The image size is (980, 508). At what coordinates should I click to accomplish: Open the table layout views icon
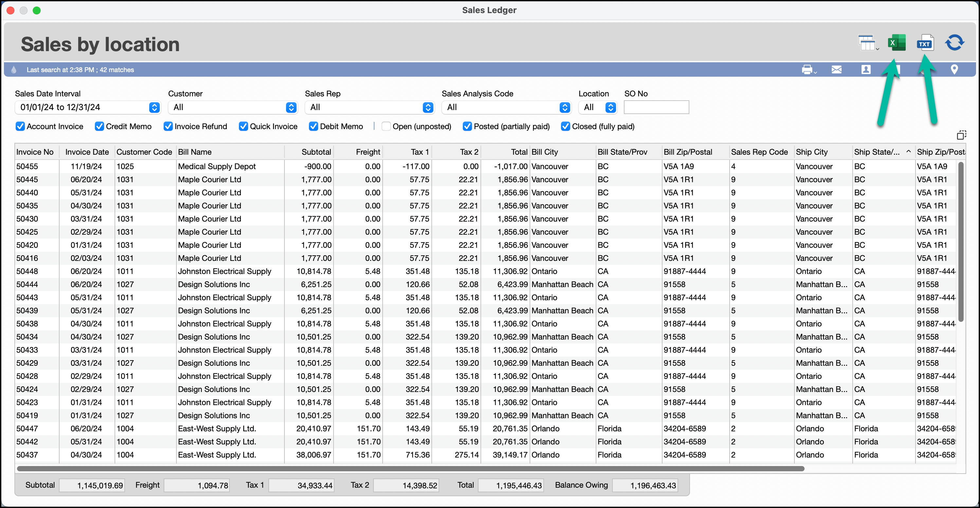point(868,43)
